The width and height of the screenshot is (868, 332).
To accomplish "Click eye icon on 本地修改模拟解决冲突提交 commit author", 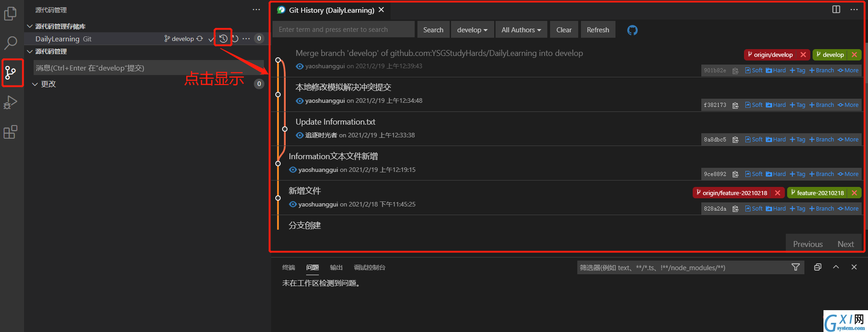I will pos(299,101).
